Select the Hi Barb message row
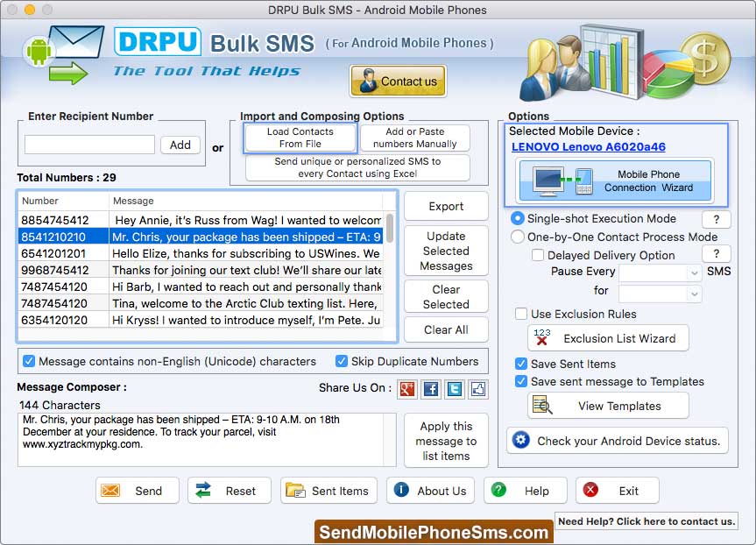 [201, 287]
